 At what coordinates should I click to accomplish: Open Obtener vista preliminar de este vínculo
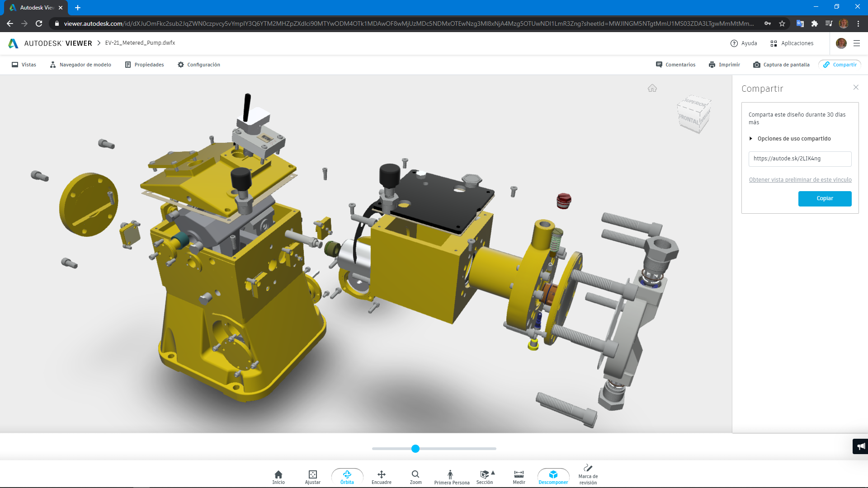point(800,180)
